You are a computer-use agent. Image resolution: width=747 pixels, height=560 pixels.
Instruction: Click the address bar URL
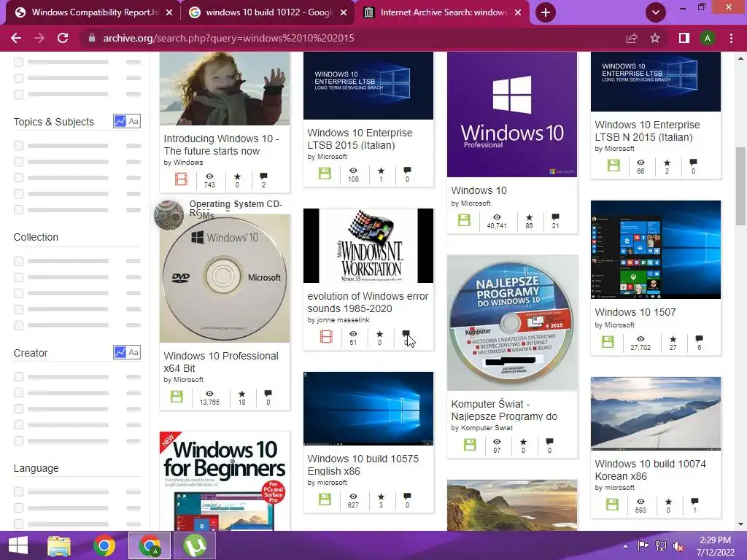(x=228, y=38)
